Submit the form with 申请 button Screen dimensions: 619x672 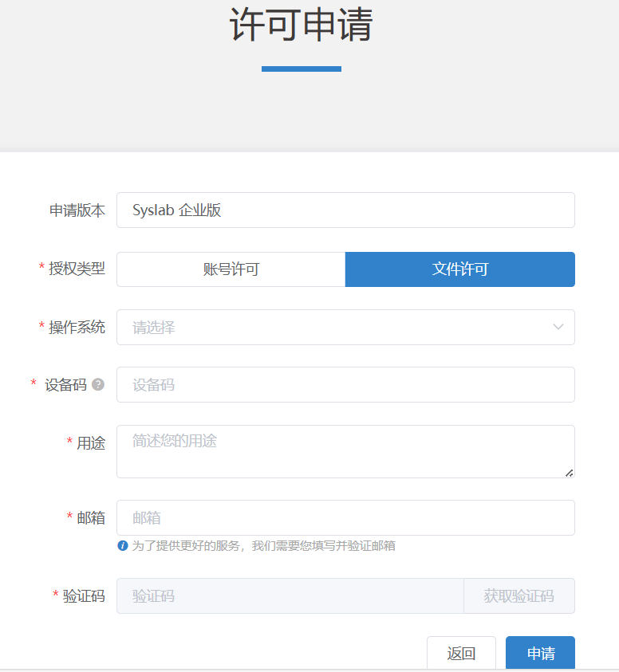[540, 654]
